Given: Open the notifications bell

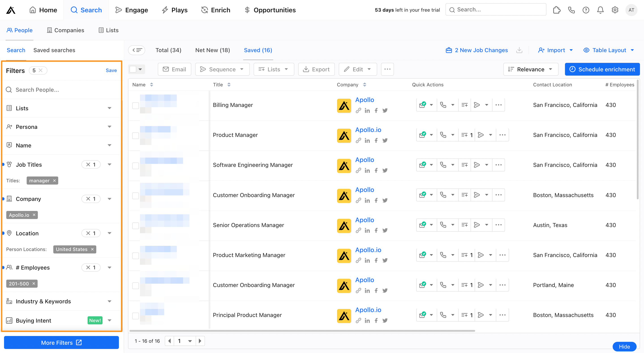Looking at the screenshot, I should pos(600,10).
